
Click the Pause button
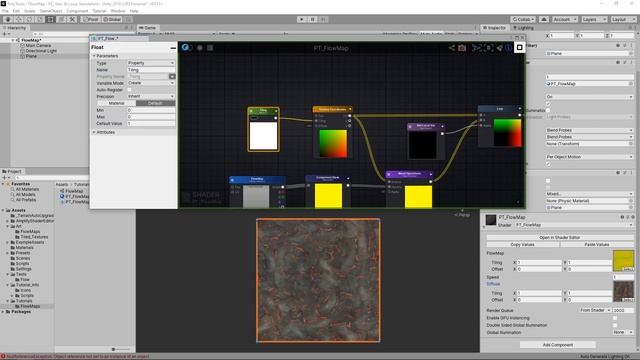[x=312, y=19]
